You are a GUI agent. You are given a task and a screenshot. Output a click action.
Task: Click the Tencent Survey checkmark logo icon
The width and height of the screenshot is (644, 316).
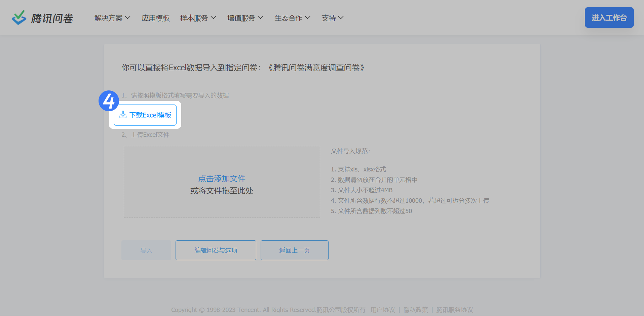[x=19, y=17]
